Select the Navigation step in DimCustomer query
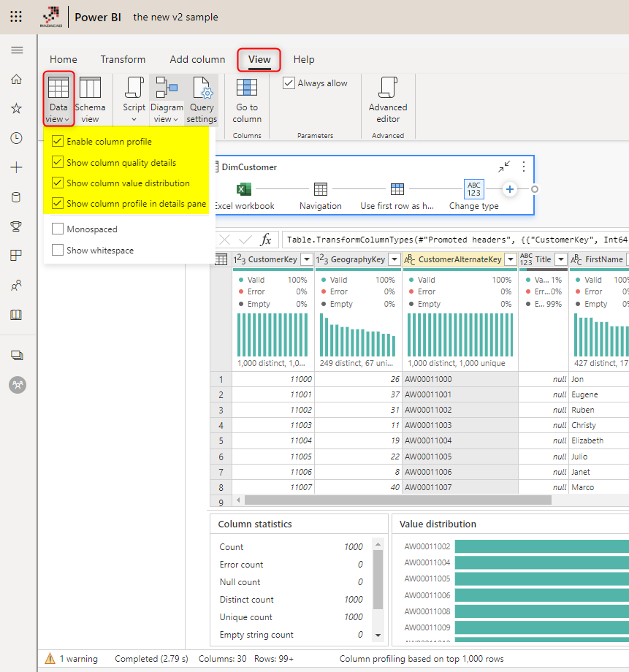Image resolution: width=629 pixels, height=672 pixels. point(320,188)
